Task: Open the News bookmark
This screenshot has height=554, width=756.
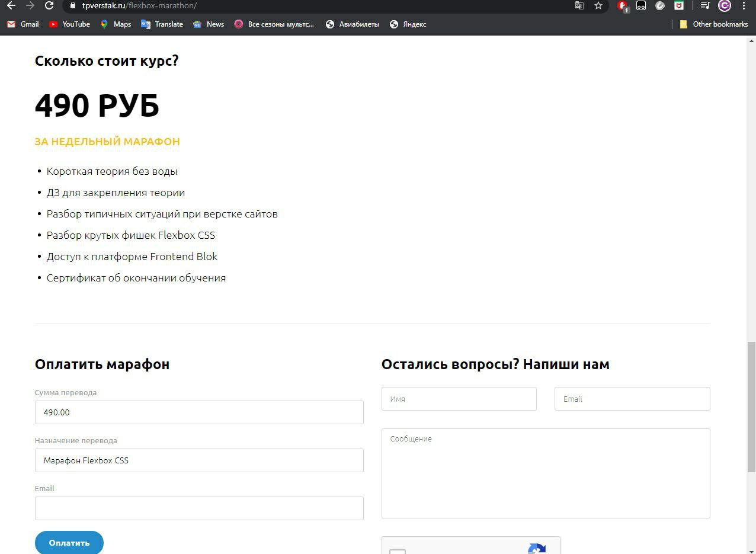Action: point(209,24)
